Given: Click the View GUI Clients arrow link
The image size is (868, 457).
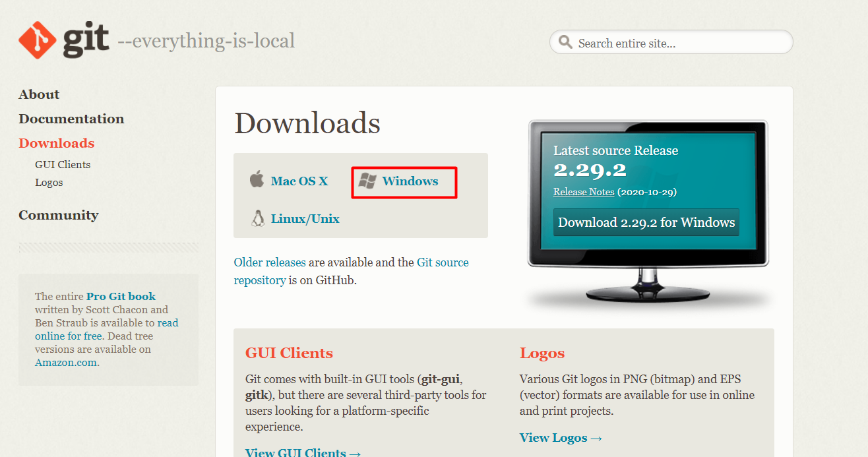Looking at the screenshot, I should 303,452.
